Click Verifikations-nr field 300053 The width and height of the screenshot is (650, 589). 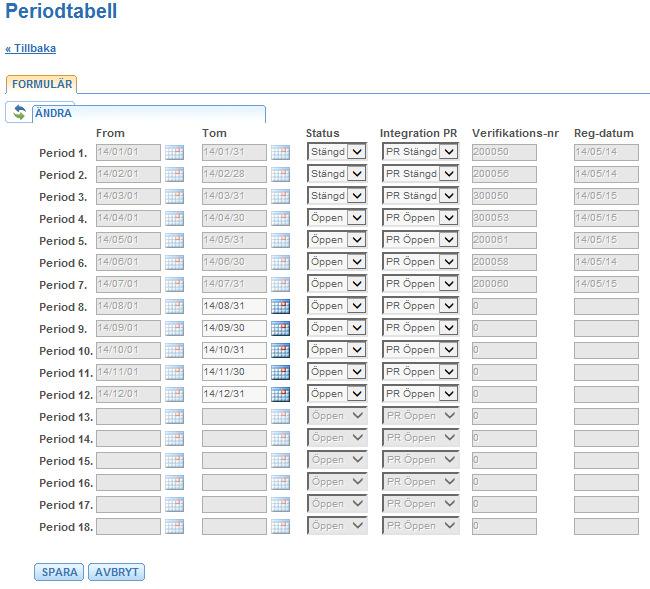[x=504, y=218]
